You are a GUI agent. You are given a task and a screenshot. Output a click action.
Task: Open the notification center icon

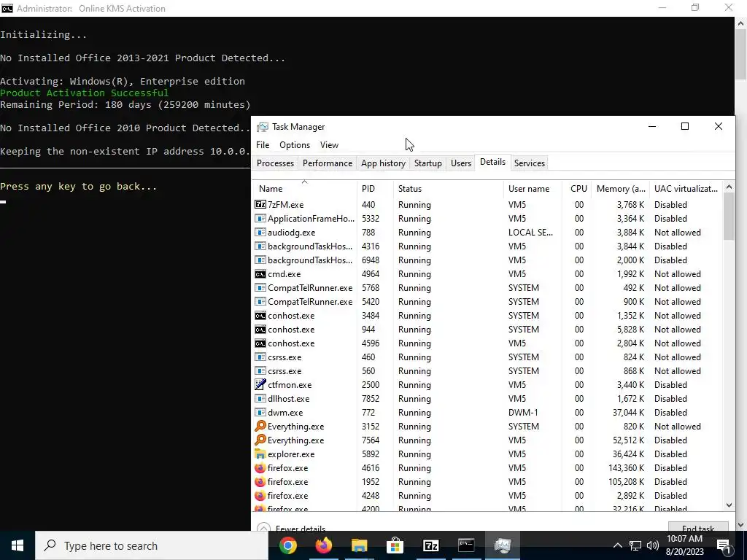(724, 545)
